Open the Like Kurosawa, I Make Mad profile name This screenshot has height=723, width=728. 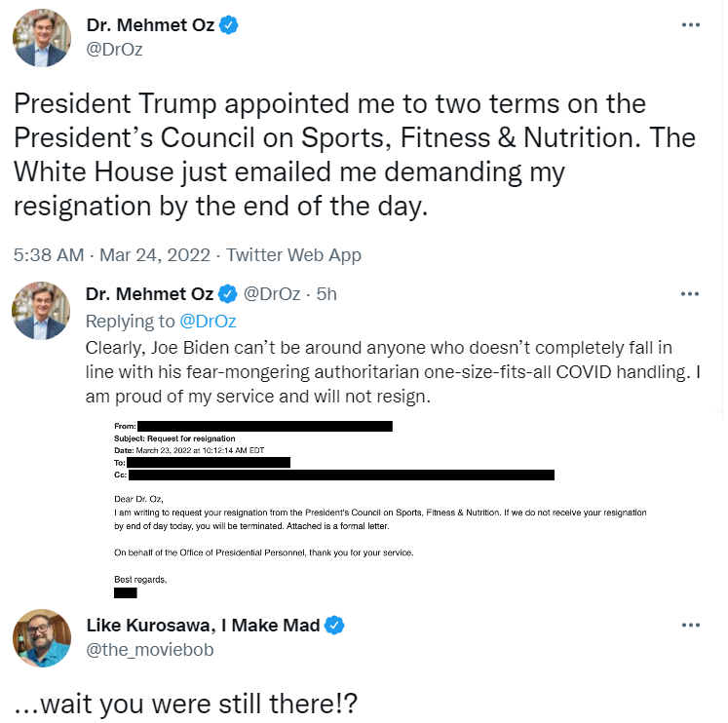(203, 625)
